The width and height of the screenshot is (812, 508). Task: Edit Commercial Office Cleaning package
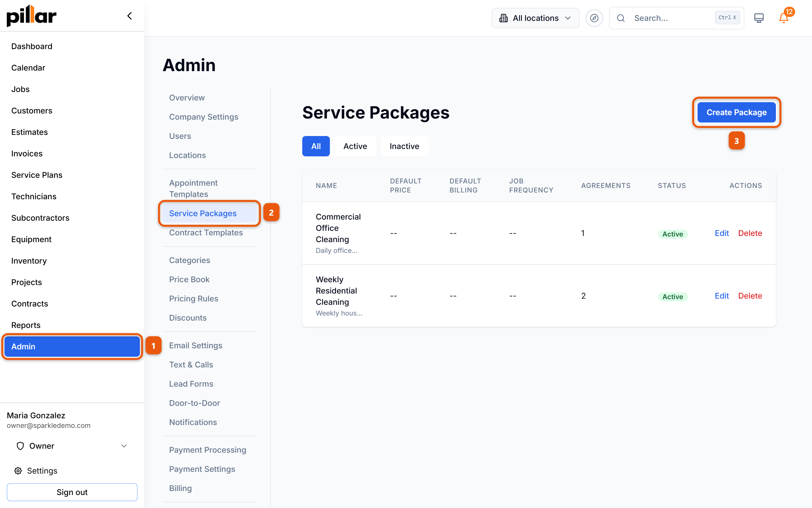click(x=721, y=233)
